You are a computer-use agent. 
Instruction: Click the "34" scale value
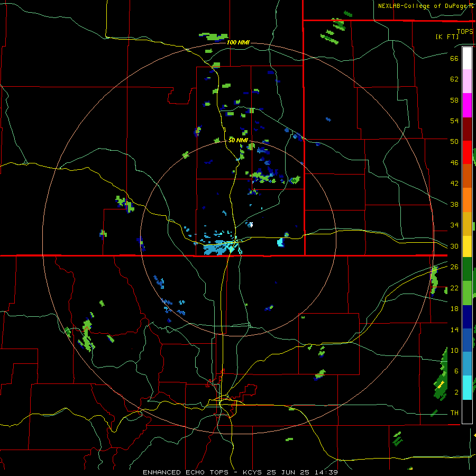[x=454, y=225]
